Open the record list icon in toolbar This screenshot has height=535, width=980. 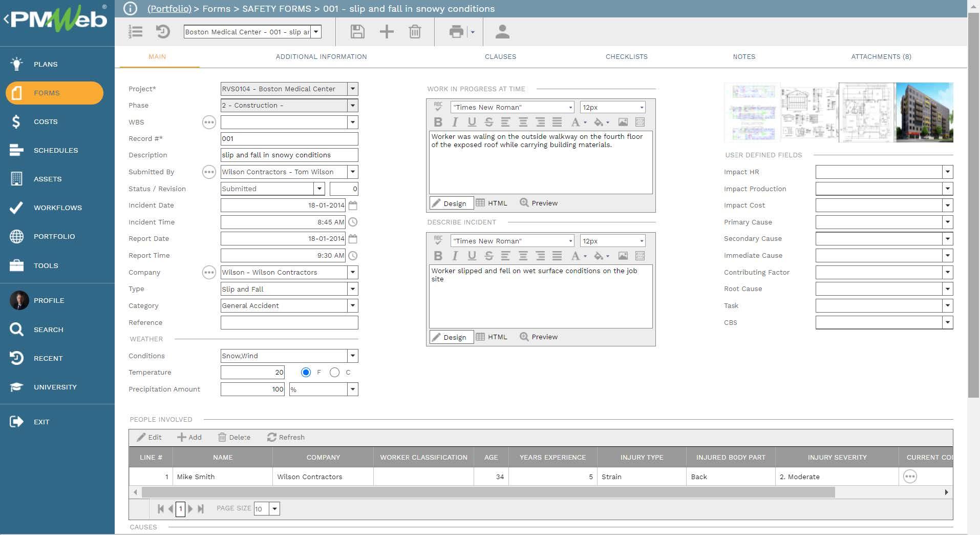point(136,32)
